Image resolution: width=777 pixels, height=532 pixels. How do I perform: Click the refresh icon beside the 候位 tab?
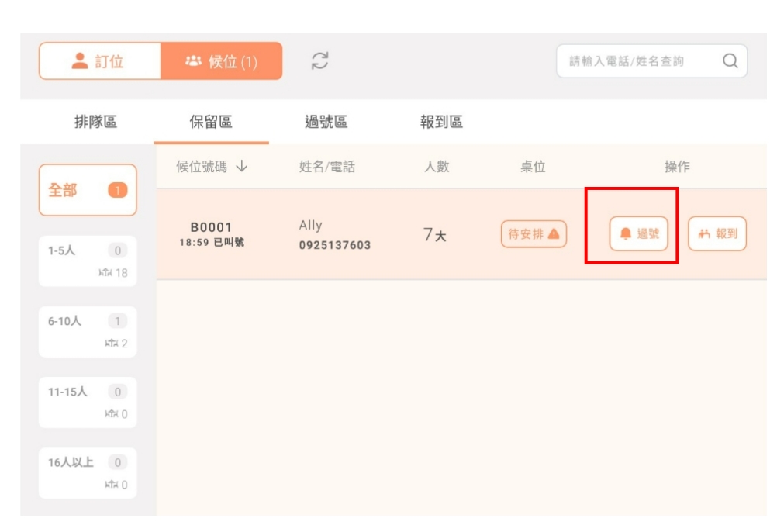pyautogui.click(x=319, y=61)
